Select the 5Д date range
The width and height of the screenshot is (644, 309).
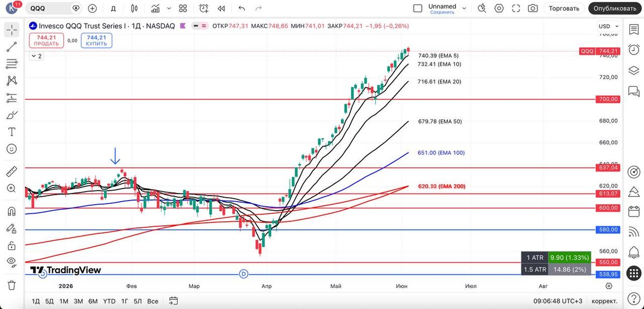pos(49,301)
